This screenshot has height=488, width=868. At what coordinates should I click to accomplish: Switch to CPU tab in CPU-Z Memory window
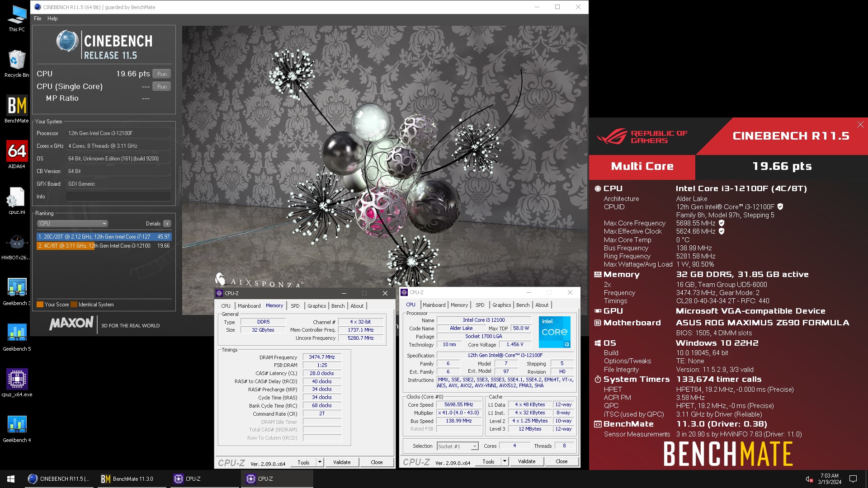pos(226,306)
